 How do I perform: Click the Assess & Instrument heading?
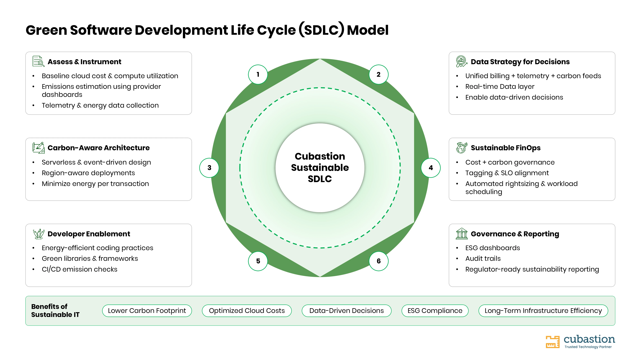click(84, 62)
